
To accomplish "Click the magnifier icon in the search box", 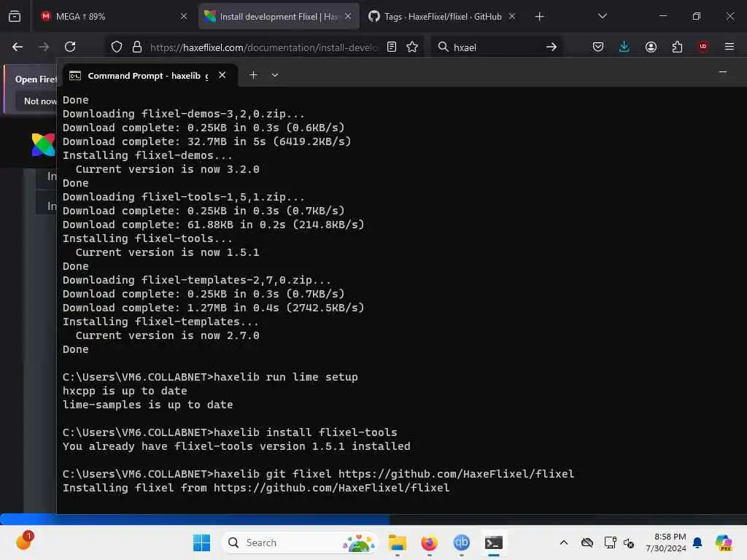I will (x=443, y=47).
